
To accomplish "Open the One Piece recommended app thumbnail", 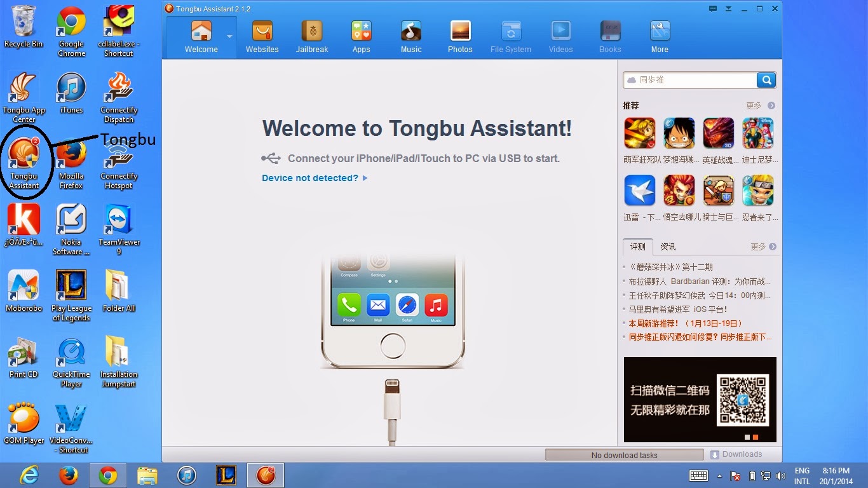I will click(679, 133).
